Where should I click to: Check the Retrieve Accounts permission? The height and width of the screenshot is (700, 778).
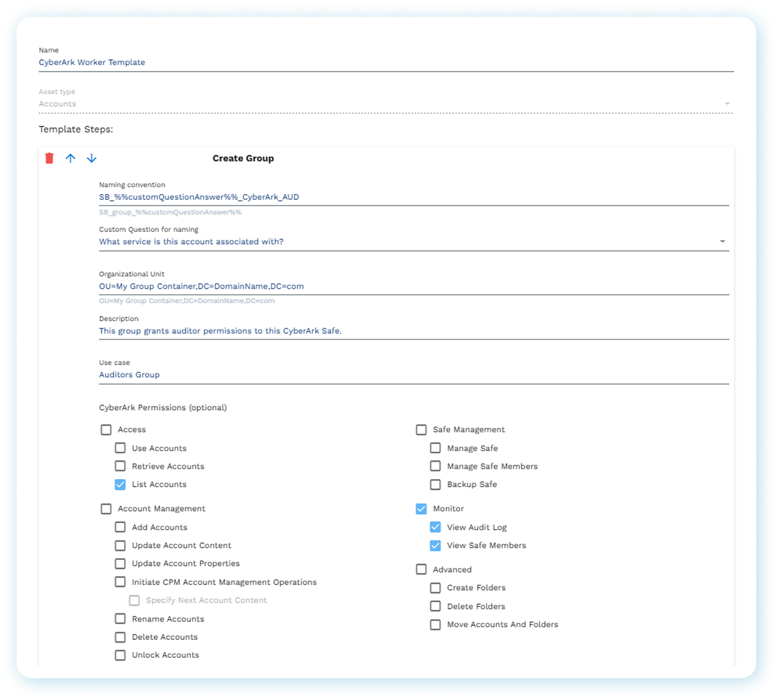click(x=120, y=466)
